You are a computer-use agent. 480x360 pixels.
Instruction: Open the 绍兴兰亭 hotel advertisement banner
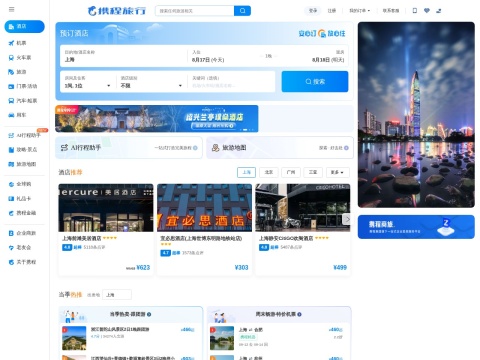157,119
